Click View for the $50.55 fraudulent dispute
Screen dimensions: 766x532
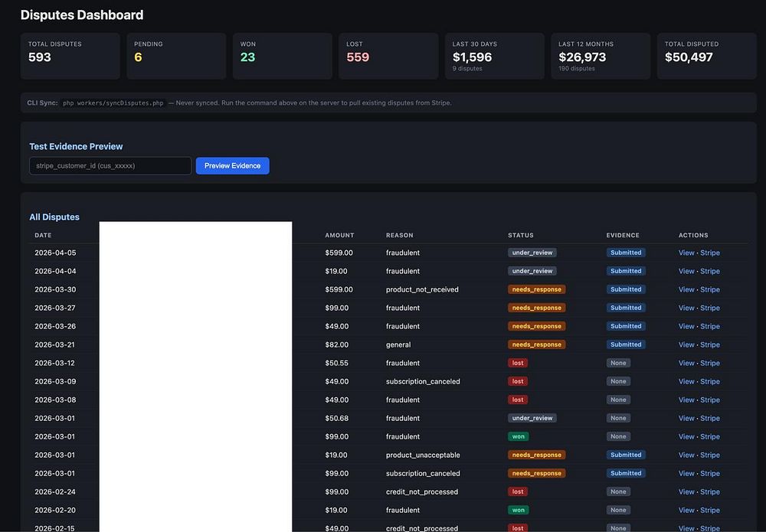[686, 363]
